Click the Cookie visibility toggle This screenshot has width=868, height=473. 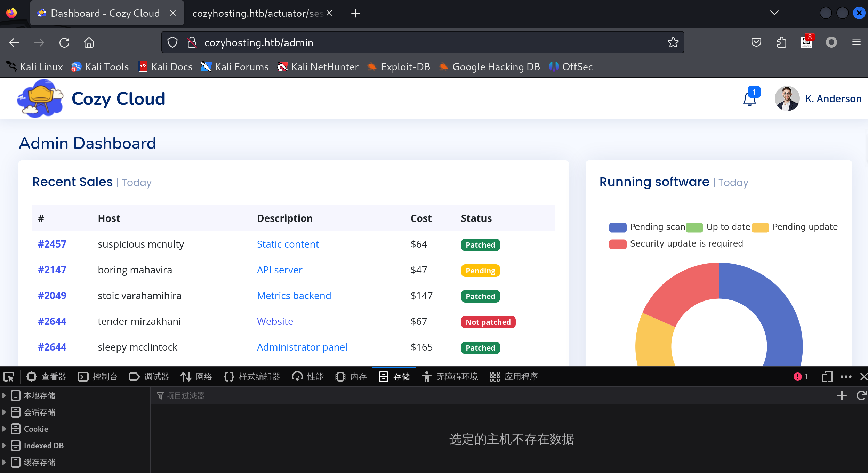pos(5,429)
